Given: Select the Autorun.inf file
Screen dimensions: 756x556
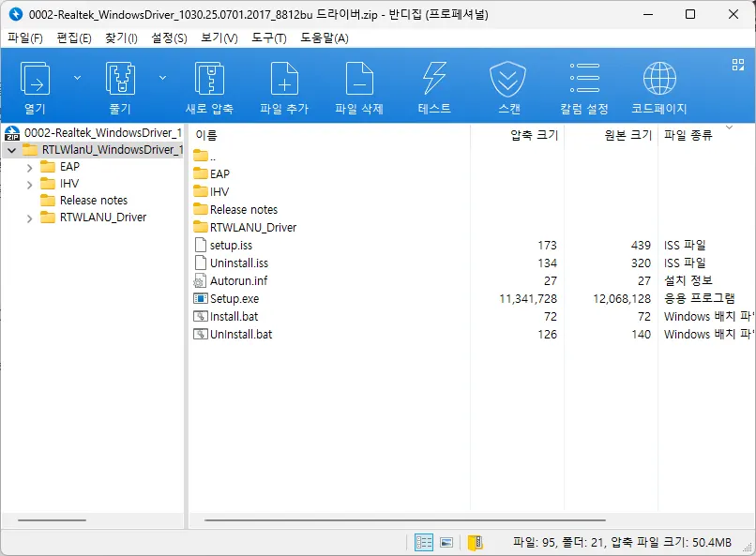Looking at the screenshot, I should (x=231, y=281).
